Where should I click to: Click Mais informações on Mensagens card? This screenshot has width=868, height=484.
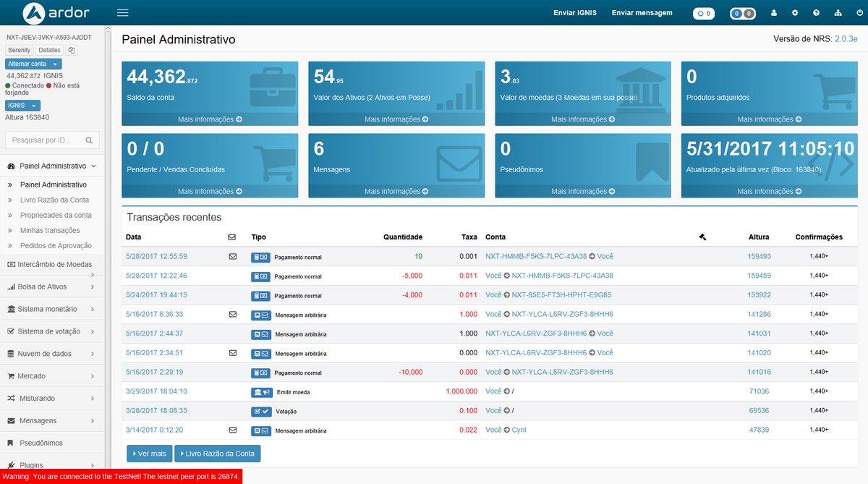click(x=396, y=192)
